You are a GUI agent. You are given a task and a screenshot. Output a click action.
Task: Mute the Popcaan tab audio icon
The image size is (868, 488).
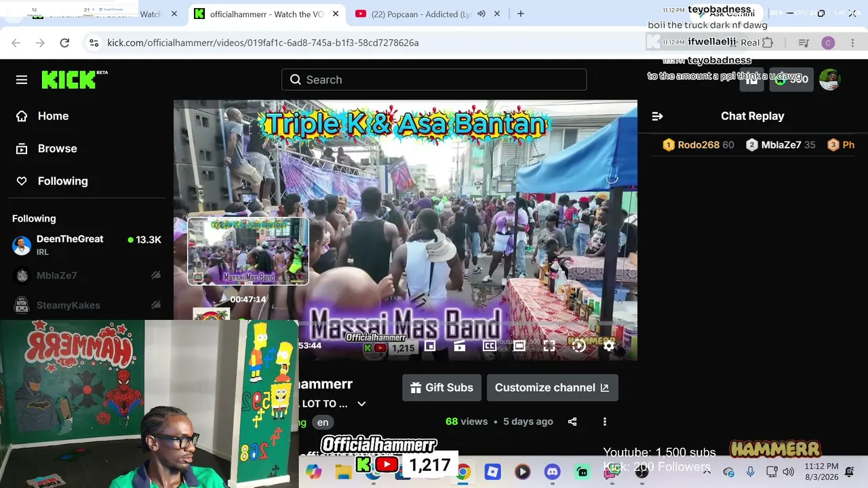[481, 14]
